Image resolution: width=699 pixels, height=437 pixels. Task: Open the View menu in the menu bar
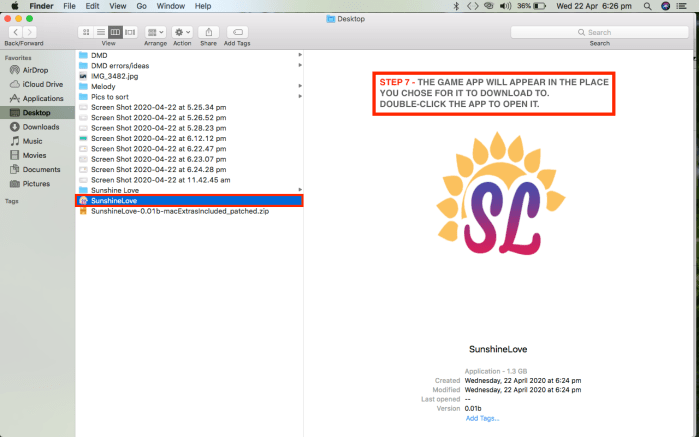tap(118, 6)
